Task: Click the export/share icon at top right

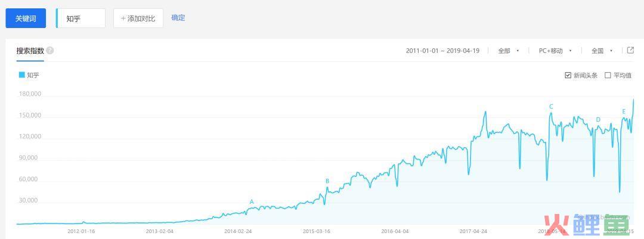Action: point(630,51)
